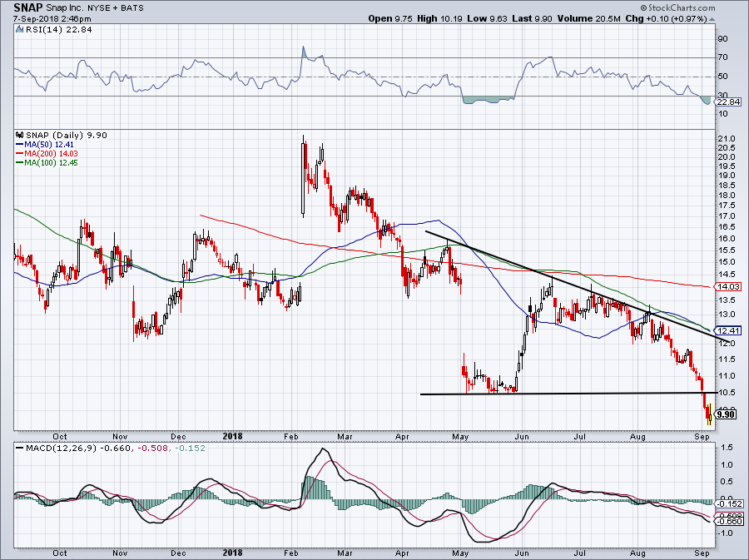Click Jul on the MACD panel date axis
This screenshot has height=560, width=749.
tap(579, 553)
